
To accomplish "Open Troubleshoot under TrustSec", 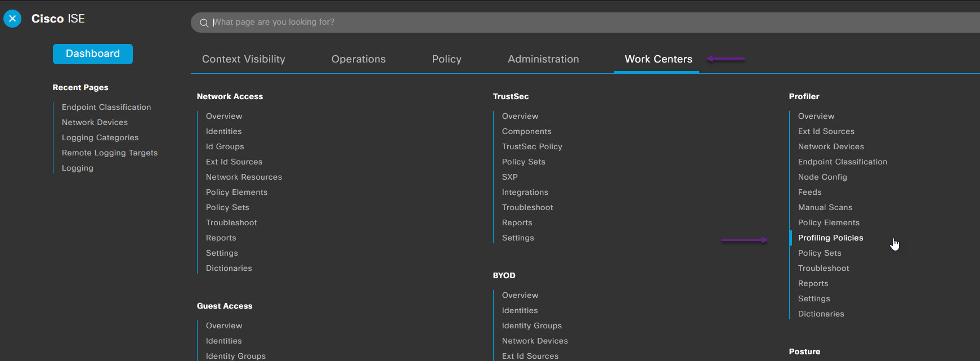I will (527, 207).
